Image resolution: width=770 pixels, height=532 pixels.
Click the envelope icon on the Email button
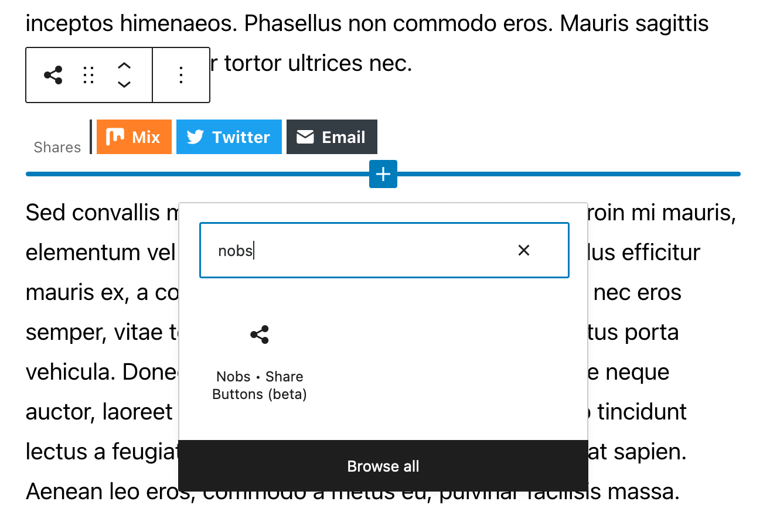point(305,137)
